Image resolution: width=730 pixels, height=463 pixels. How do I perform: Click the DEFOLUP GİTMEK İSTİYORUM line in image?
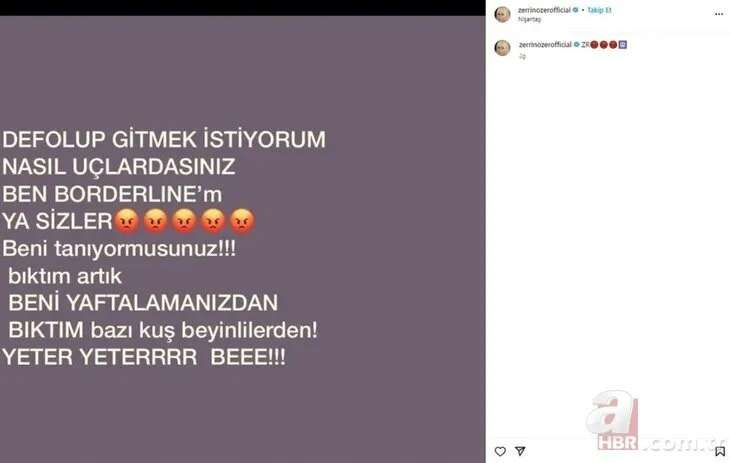[164, 140]
